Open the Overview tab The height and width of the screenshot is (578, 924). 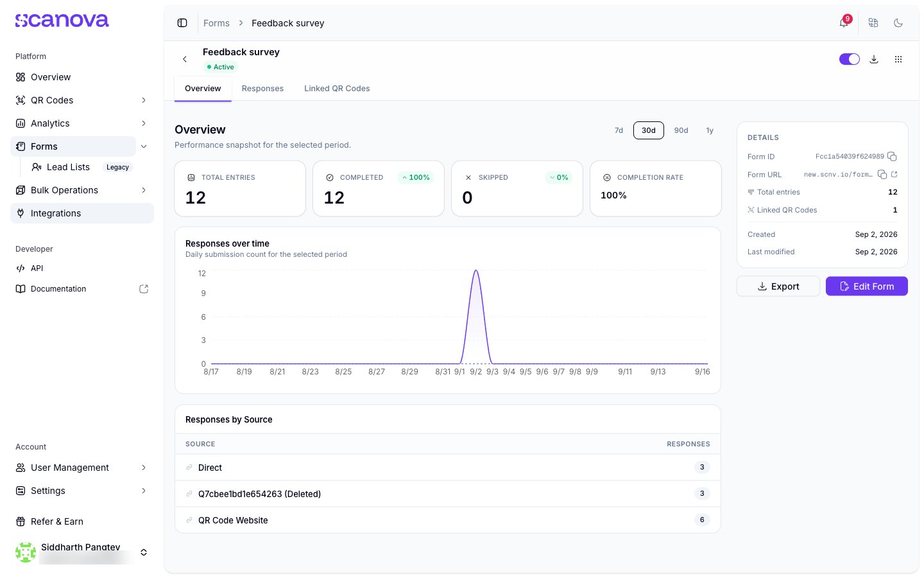tap(203, 89)
